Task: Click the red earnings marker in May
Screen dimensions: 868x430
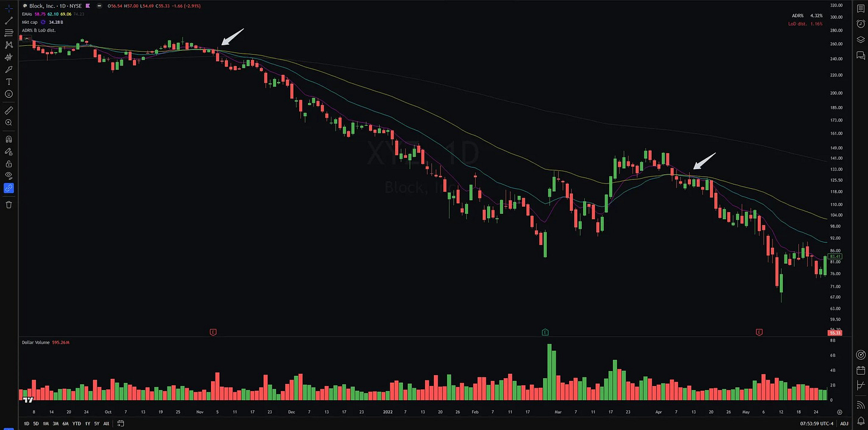Action: pos(759,332)
